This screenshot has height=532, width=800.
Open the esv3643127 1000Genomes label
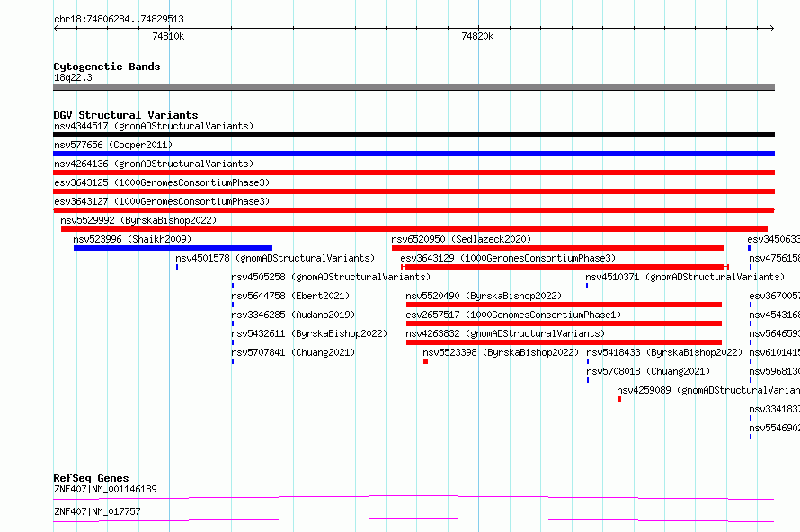click(x=162, y=201)
